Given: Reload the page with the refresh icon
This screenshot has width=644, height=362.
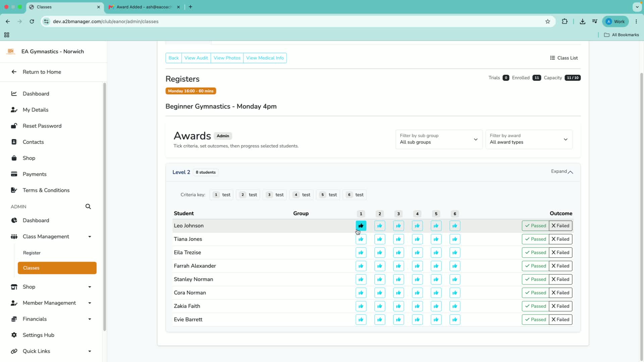Looking at the screenshot, I should 32,21.
